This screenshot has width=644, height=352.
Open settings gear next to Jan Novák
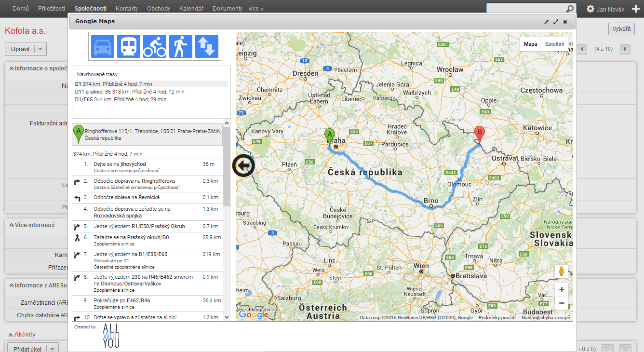590,9
